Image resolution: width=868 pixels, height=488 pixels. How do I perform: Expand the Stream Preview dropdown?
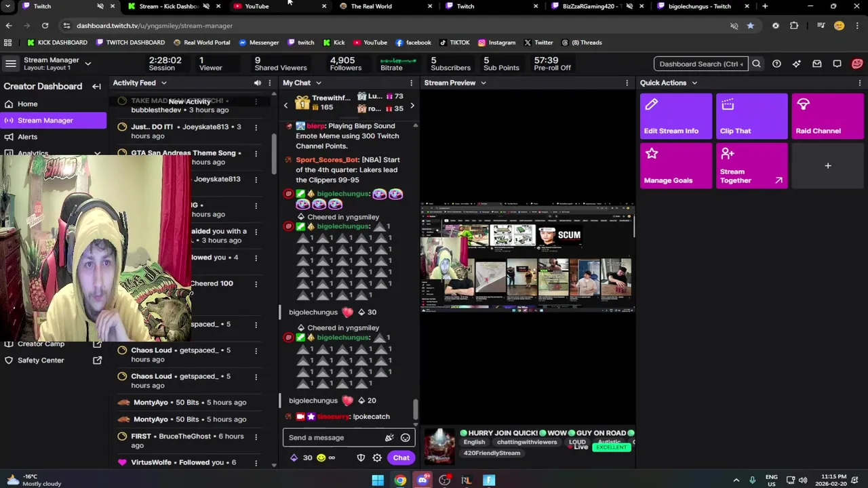[x=483, y=83]
